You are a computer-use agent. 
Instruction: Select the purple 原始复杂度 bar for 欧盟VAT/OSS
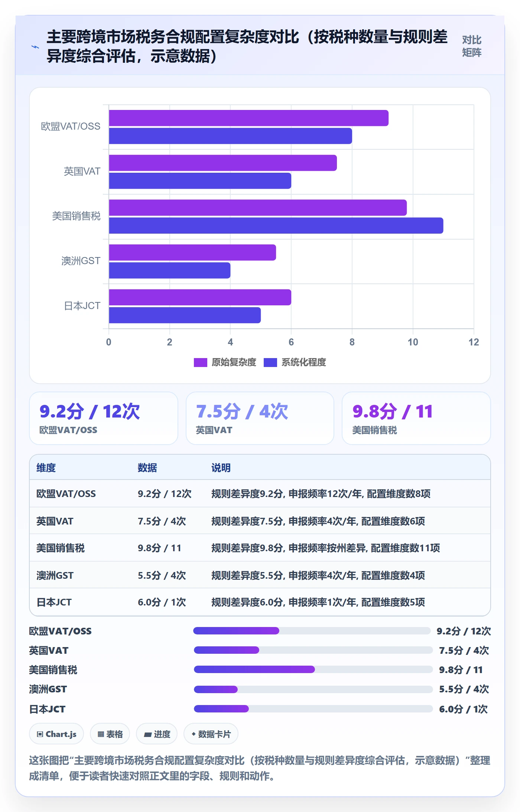248,118
